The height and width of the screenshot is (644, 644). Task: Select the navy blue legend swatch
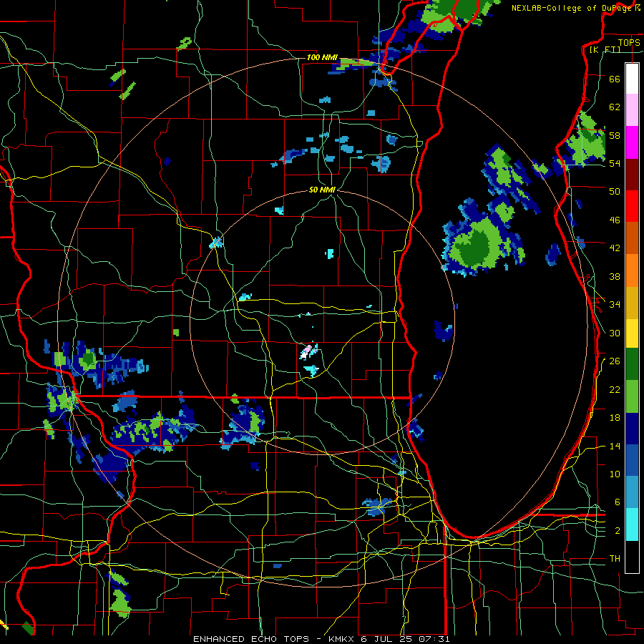click(632, 429)
